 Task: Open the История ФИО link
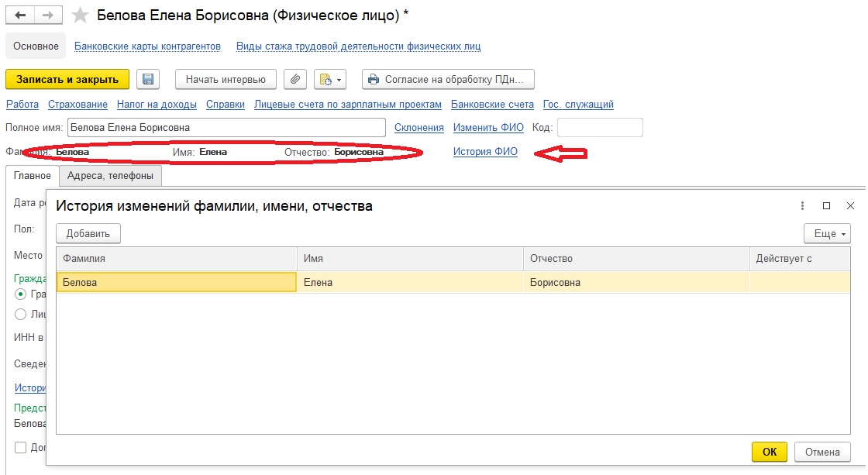pos(485,152)
